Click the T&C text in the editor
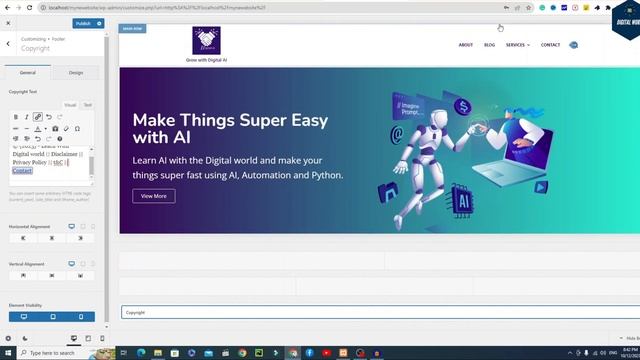This screenshot has height=360, width=640. (58, 162)
